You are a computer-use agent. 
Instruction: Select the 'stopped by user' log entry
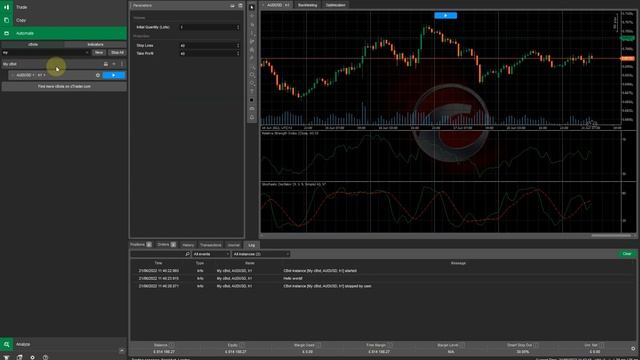tap(383, 286)
